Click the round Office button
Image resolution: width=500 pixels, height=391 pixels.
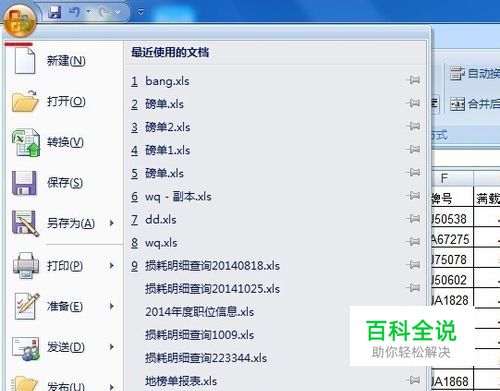pos(20,21)
